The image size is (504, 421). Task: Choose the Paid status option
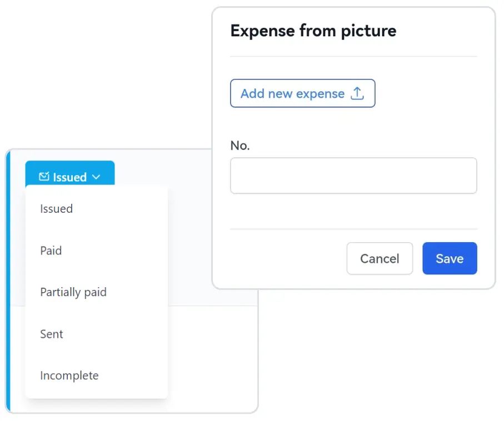tap(51, 250)
